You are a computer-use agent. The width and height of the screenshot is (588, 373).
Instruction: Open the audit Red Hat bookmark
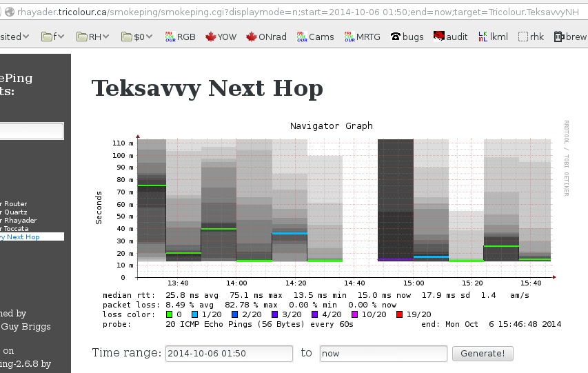450,37
